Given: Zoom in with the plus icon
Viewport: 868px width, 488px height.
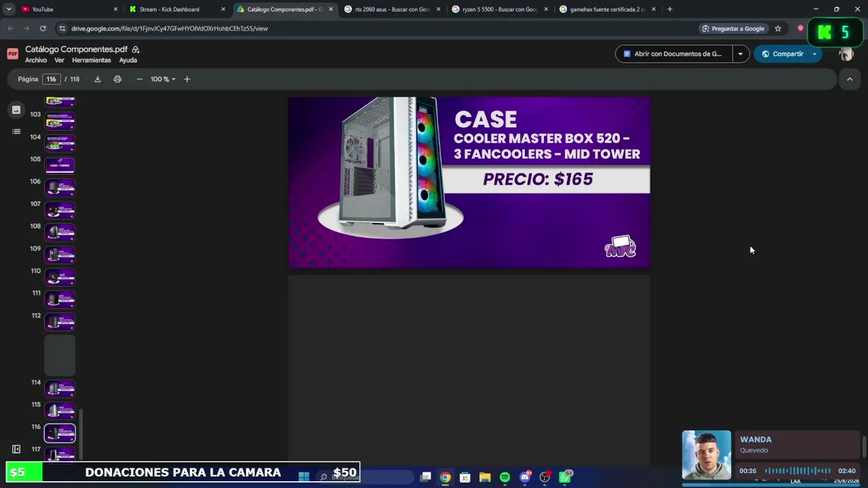Looking at the screenshot, I should (x=187, y=79).
